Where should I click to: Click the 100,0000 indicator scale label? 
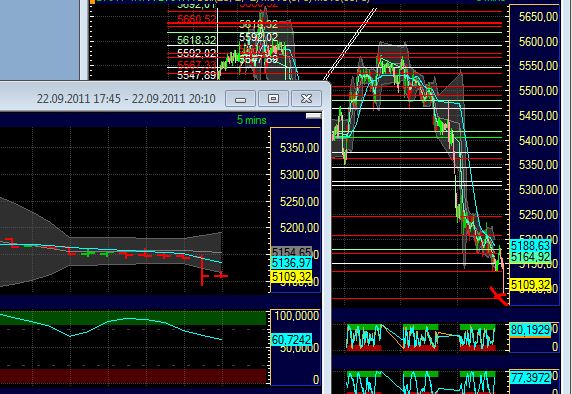297,316
